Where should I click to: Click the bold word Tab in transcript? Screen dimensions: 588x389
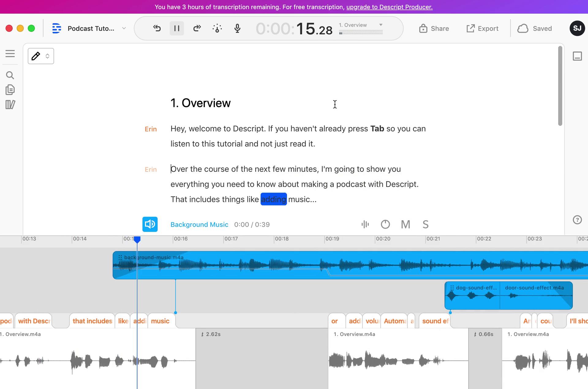(377, 129)
